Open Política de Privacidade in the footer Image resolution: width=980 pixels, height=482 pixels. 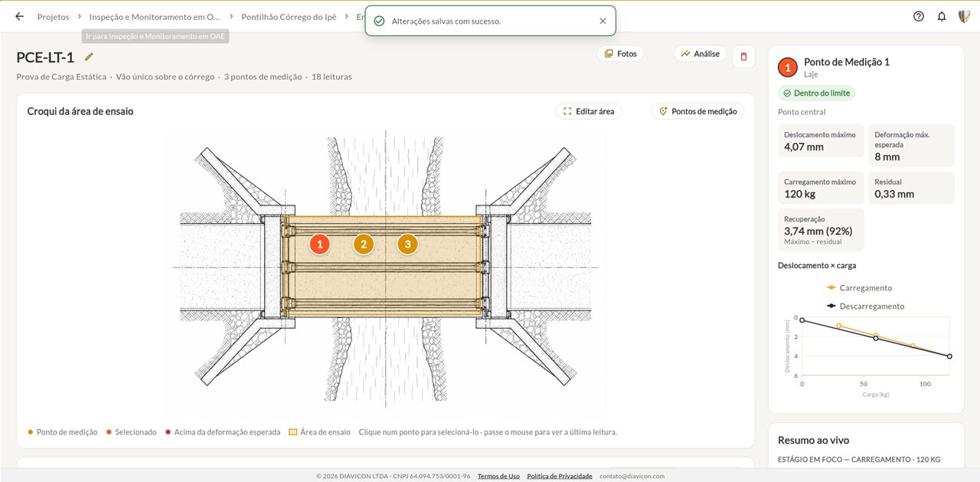point(560,476)
